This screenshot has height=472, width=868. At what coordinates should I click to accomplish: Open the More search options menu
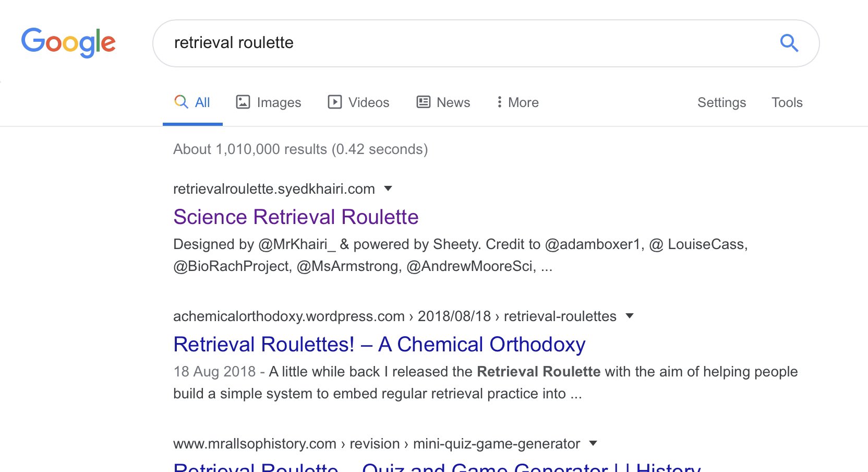[x=517, y=102]
